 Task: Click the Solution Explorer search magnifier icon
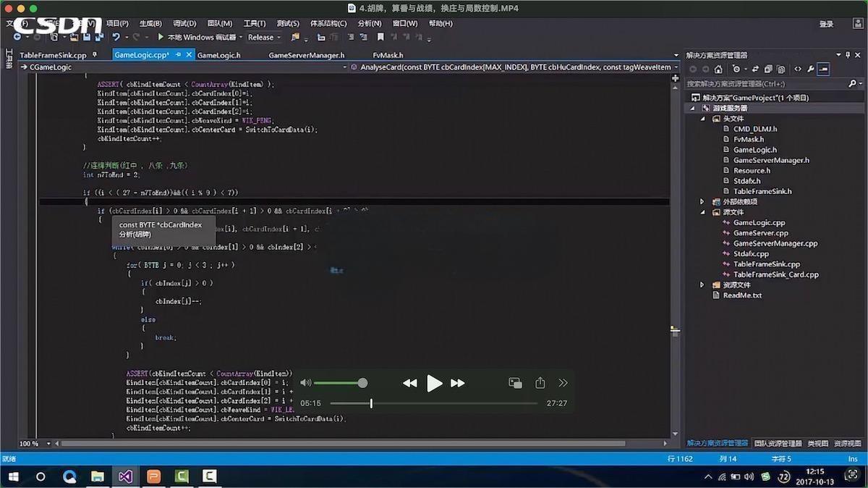tap(852, 84)
